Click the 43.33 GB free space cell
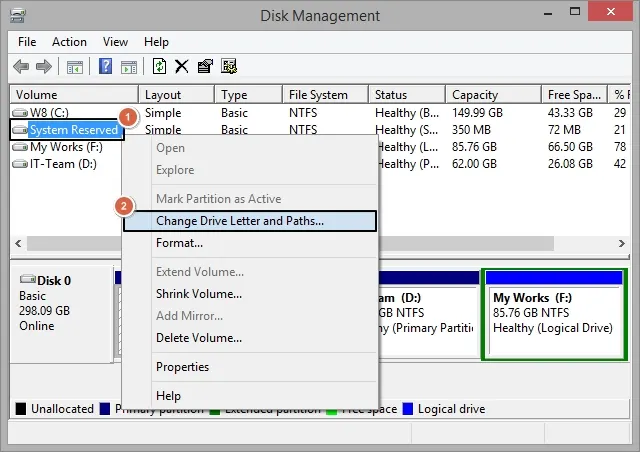The width and height of the screenshot is (640, 452). 570,113
